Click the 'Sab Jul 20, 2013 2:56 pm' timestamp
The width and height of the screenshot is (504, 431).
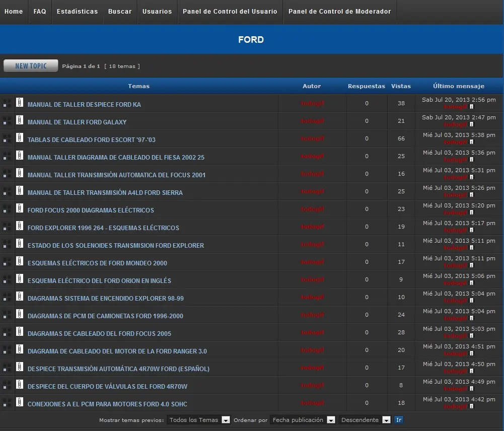point(459,100)
